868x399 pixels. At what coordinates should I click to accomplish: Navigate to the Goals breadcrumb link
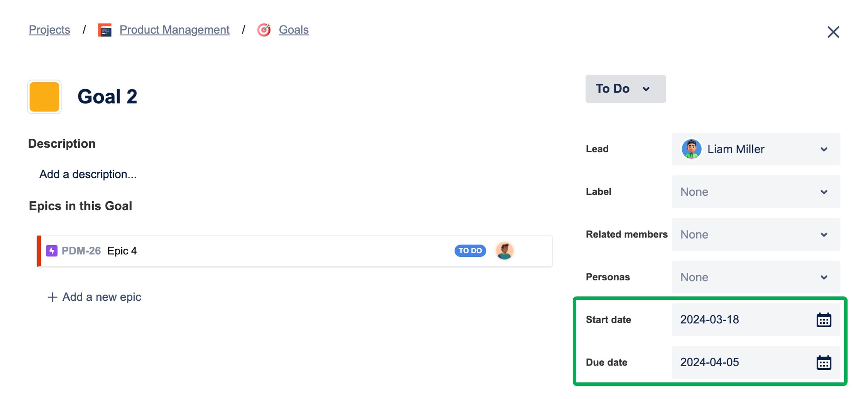(x=294, y=30)
